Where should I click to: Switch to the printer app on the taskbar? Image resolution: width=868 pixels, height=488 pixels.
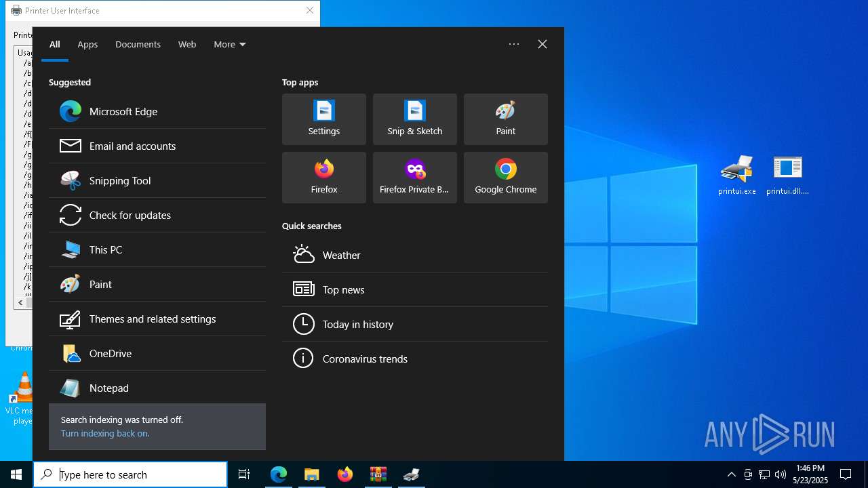(412, 474)
